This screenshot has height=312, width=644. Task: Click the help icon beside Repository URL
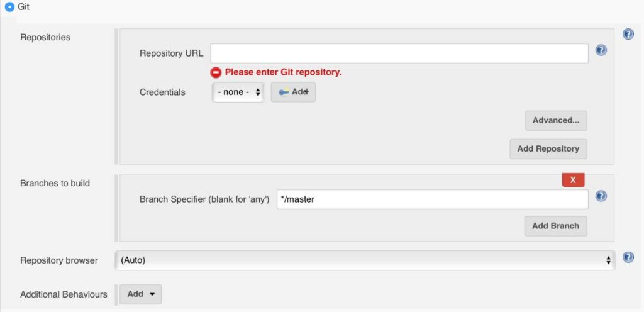coord(601,50)
